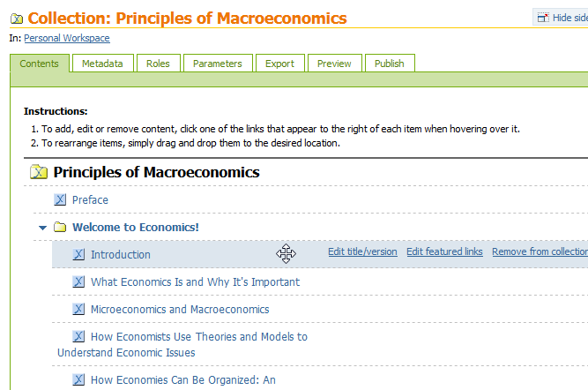Click the Hide sidebar icon at top right
This screenshot has height=390, width=588.
coord(543,18)
